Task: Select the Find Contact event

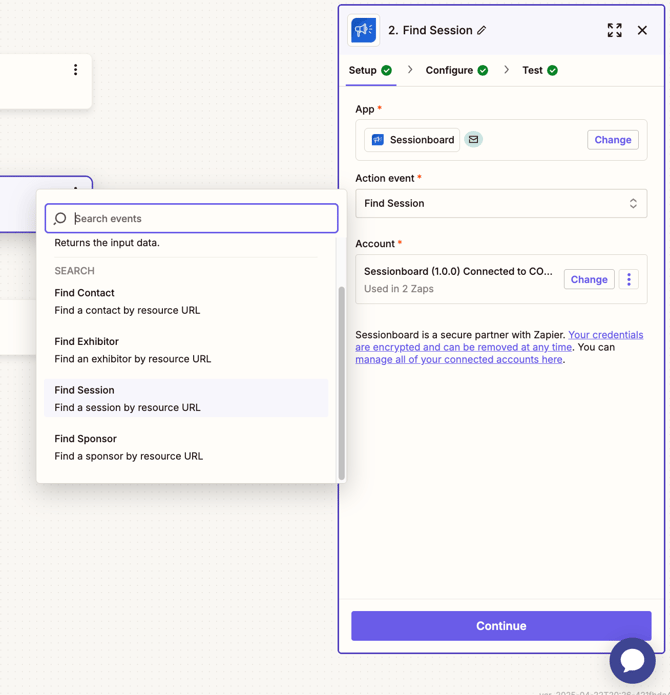Action: [x=186, y=301]
